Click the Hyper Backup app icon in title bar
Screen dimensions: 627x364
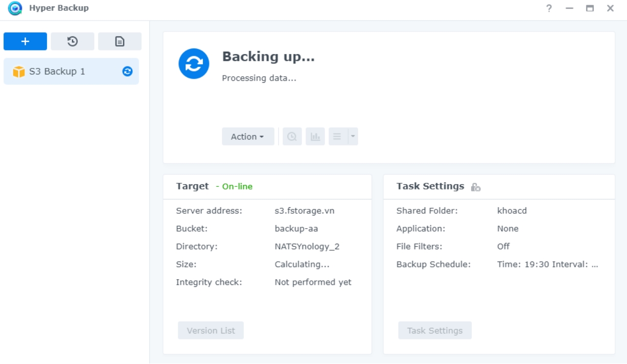click(15, 8)
